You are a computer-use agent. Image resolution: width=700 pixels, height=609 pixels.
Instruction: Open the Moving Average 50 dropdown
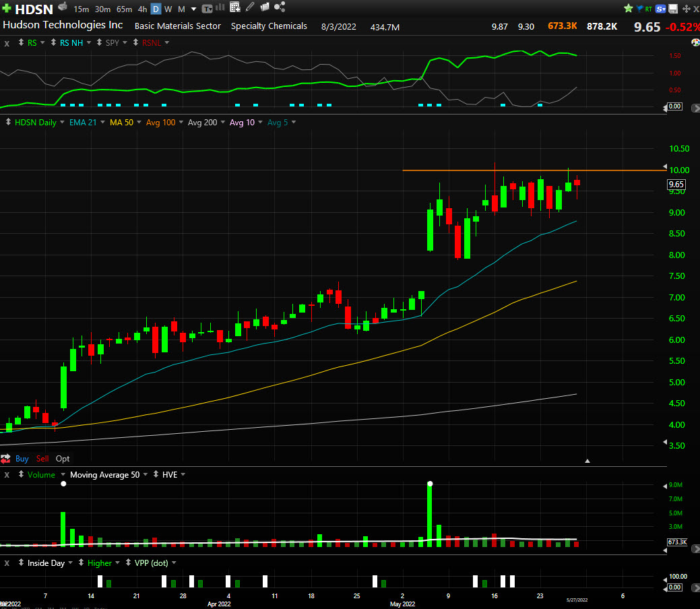coord(145,475)
